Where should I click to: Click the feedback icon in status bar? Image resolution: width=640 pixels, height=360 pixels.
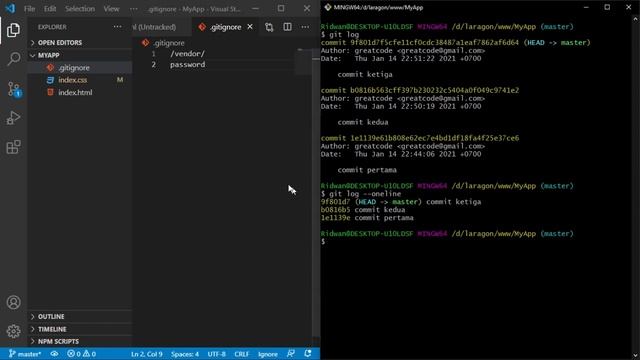pyautogui.click(x=291, y=353)
